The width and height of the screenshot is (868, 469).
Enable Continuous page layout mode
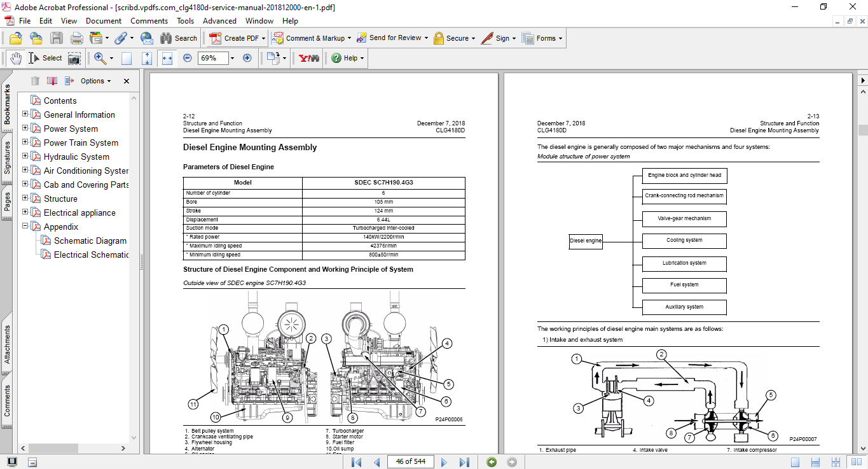click(x=816, y=461)
